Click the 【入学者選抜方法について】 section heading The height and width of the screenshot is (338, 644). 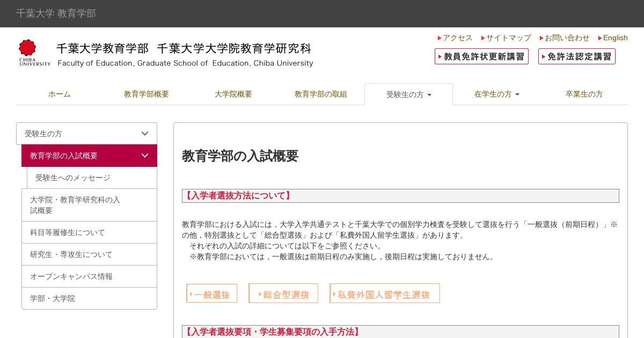400,196
